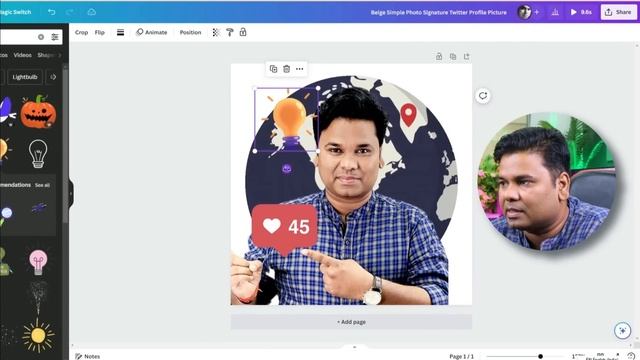This screenshot has width=640, height=360.
Task: Switch to the Videos tab
Action: coord(22,55)
